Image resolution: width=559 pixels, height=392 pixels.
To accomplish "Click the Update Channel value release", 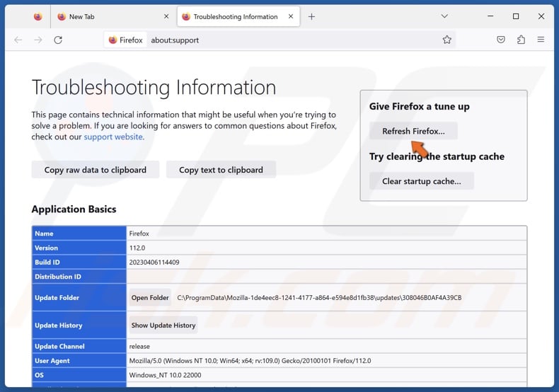I will point(139,347).
